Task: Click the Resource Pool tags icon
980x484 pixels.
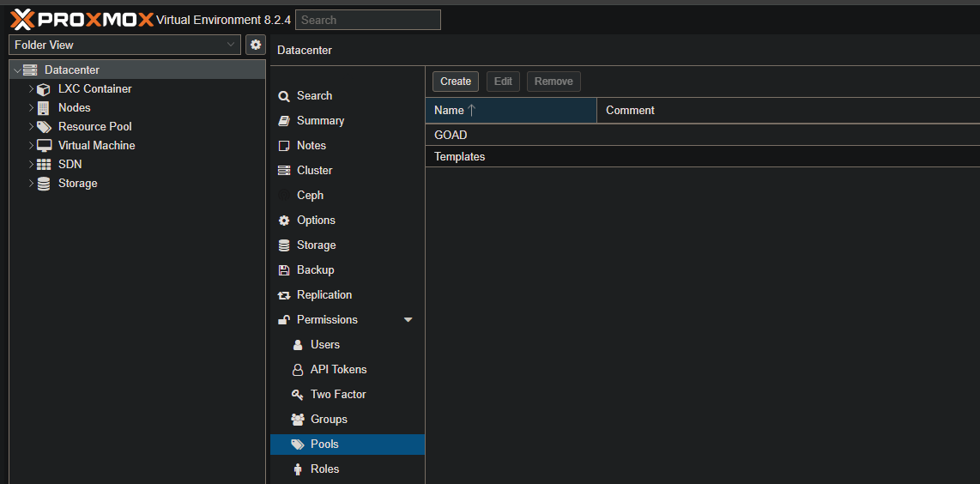Action: (x=44, y=127)
